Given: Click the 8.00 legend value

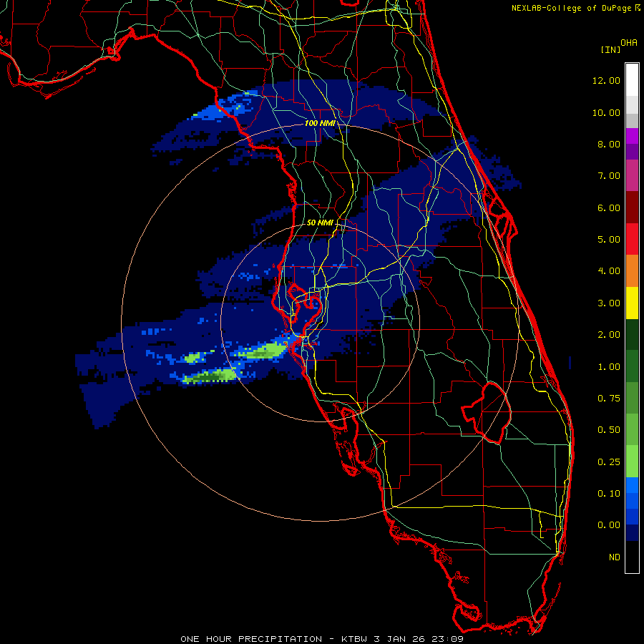Looking at the screenshot, I should (609, 144).
